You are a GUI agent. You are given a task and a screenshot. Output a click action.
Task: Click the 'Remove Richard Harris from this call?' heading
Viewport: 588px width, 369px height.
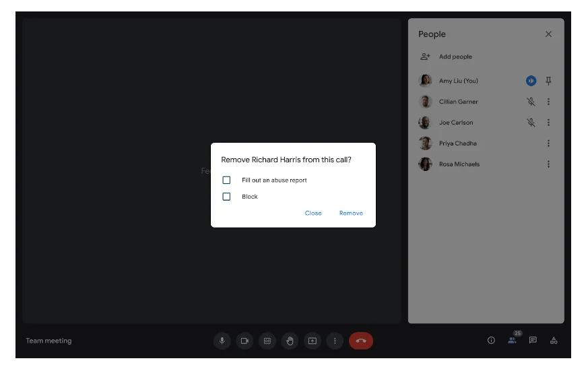click(286, 160)
